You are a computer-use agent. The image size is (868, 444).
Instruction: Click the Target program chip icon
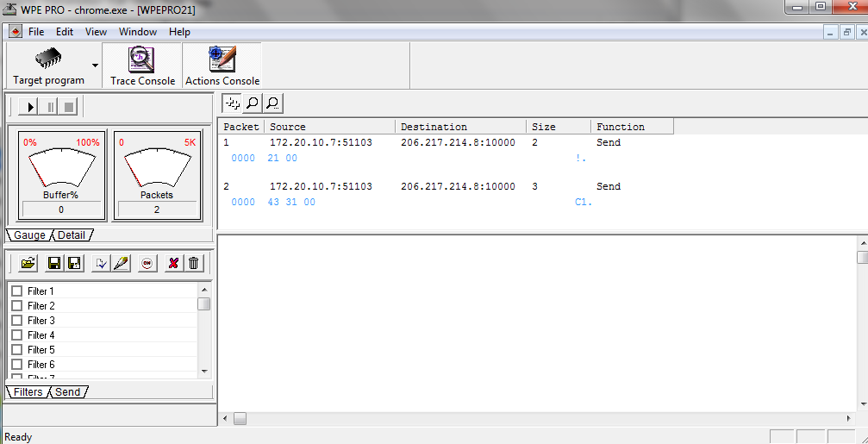49,59
